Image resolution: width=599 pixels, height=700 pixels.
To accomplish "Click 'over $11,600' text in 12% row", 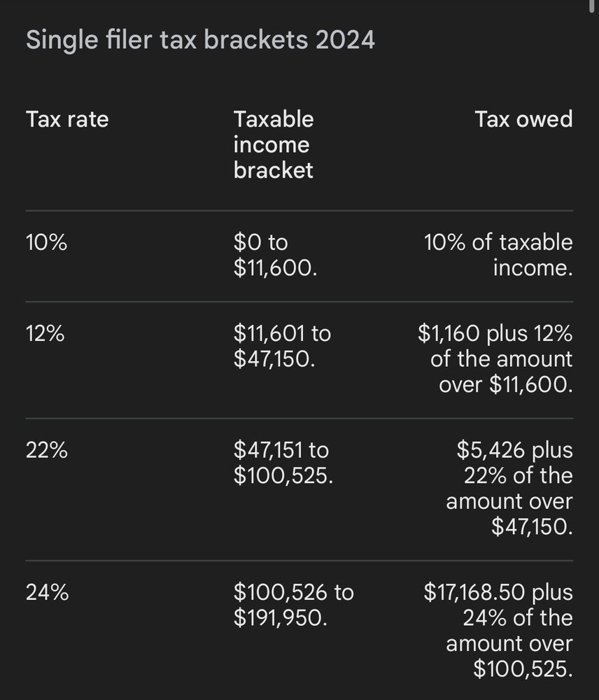I will click(x=506, y=384).
